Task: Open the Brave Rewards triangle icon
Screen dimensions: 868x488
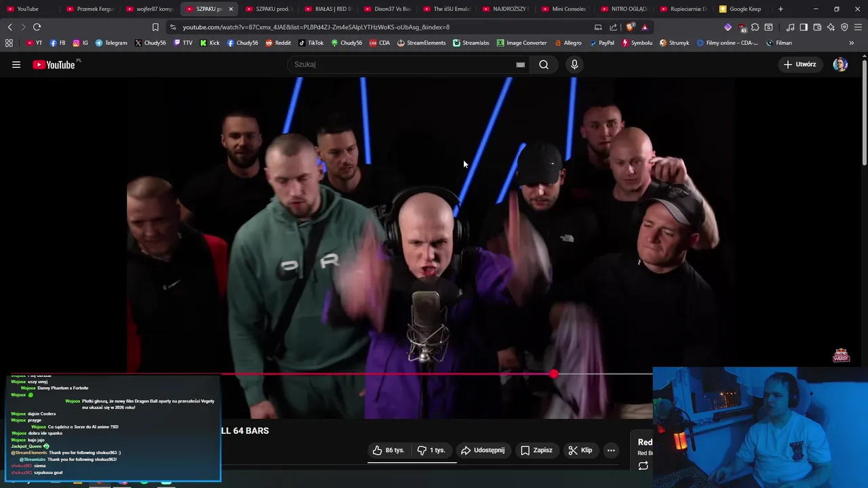Action: (645, 27)
